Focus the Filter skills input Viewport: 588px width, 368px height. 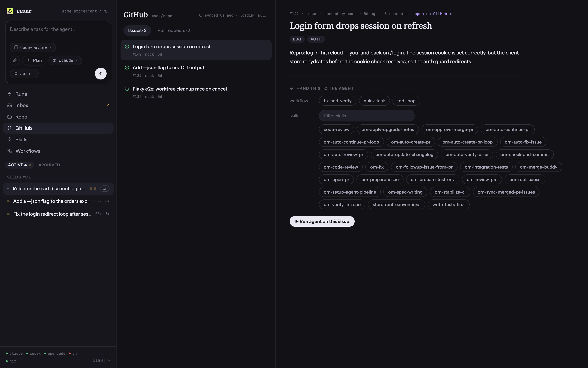367,116
